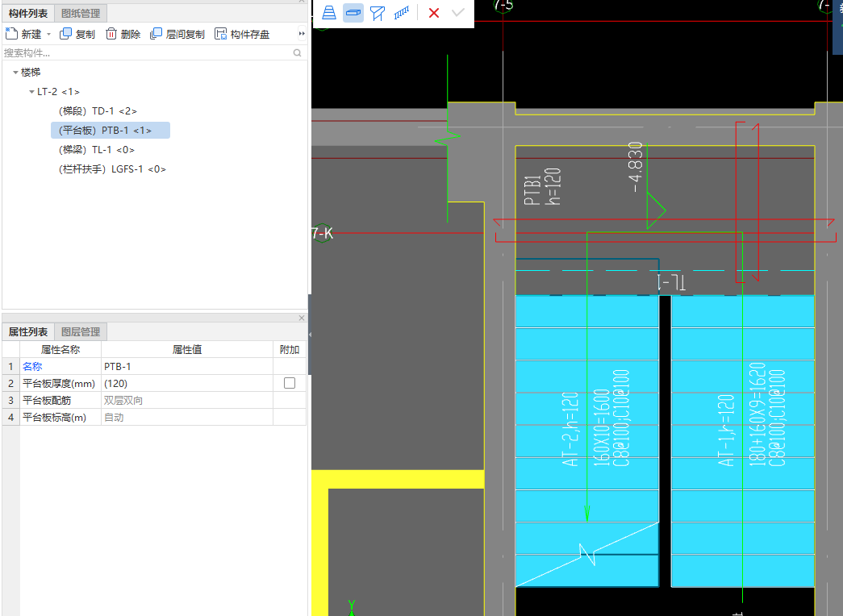Select the handrail railing tool icon
This screenshot has width=843, height=616.
coord(402,12)
